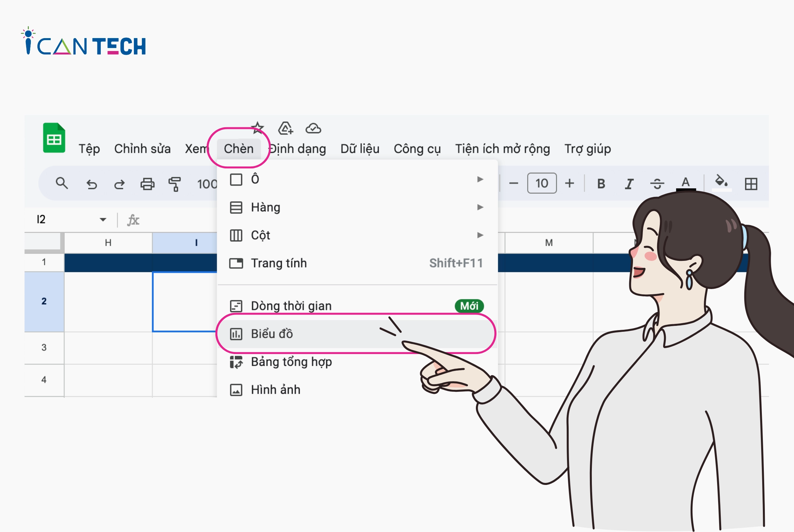Choose Bảng tổng hợp menu entry
794x532 pixels.
(x=357, y=362)
